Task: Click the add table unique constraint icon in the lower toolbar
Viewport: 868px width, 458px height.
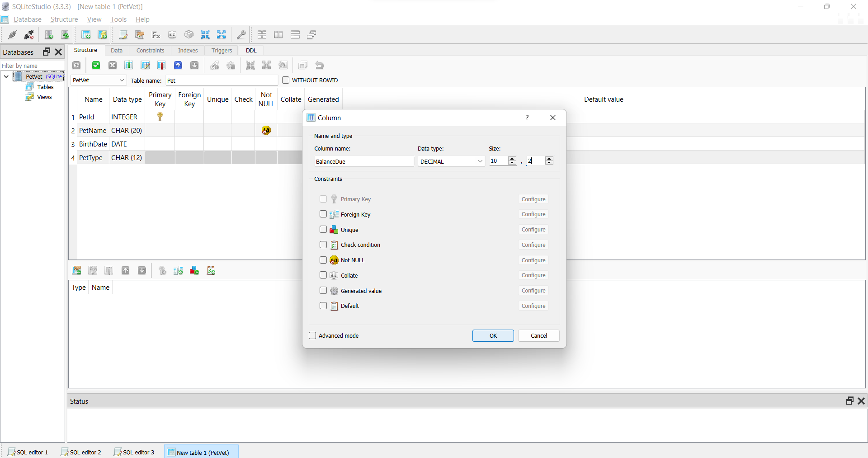Action: tap(194, 270)
